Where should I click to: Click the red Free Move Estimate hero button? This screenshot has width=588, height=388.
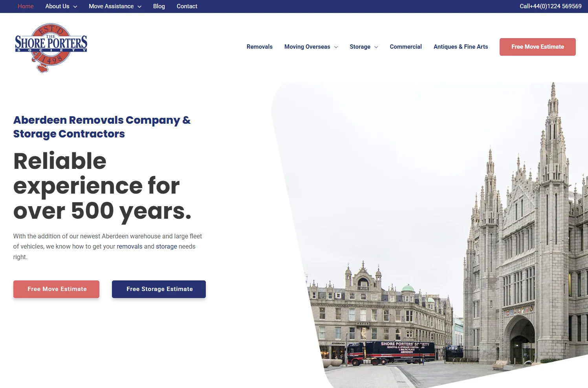click(x=56, y=289)
